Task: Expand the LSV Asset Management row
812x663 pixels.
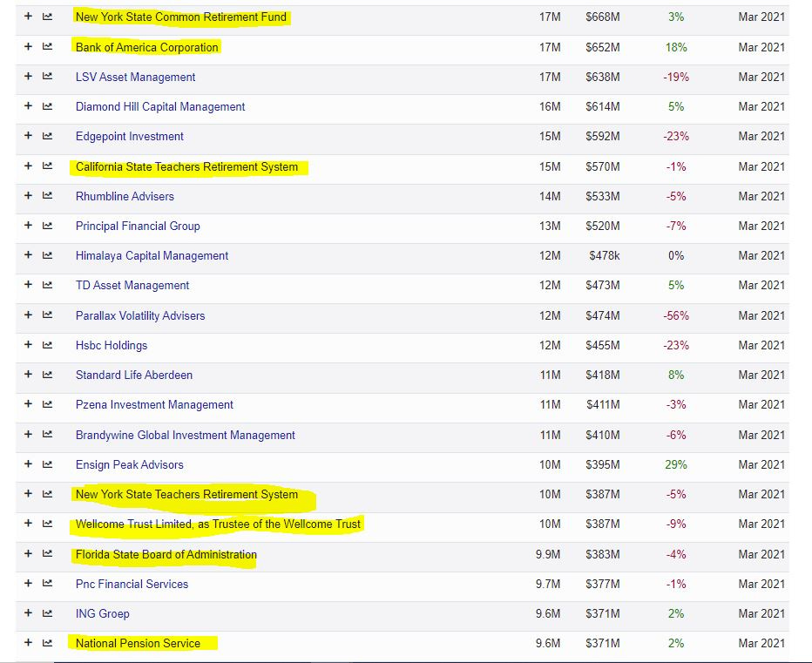Action: [x=28, y=76]
